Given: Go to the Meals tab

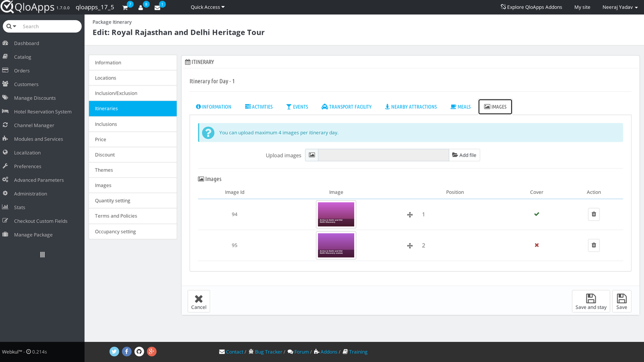Looking at the screenshot, I should coord(460,107).
